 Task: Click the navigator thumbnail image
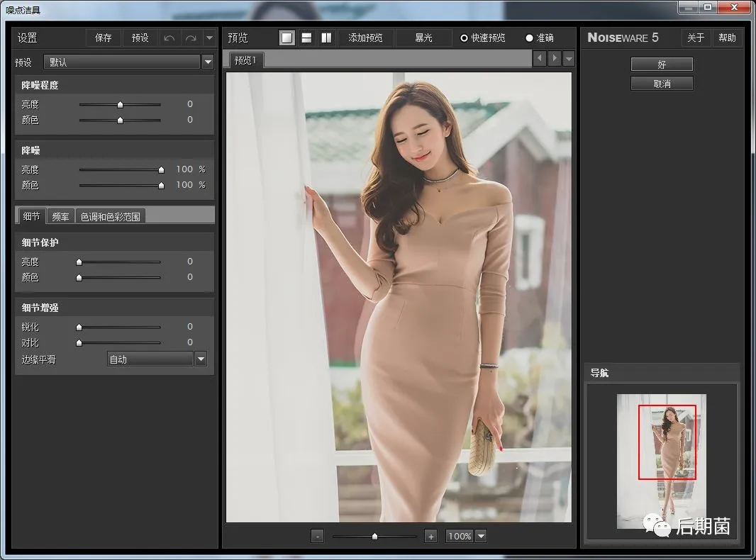(x=662, y=461)
